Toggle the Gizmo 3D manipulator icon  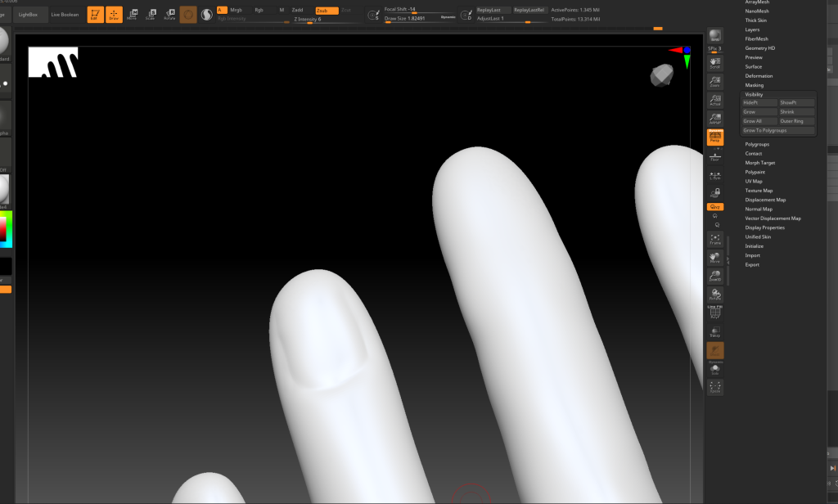pos(188,15)
